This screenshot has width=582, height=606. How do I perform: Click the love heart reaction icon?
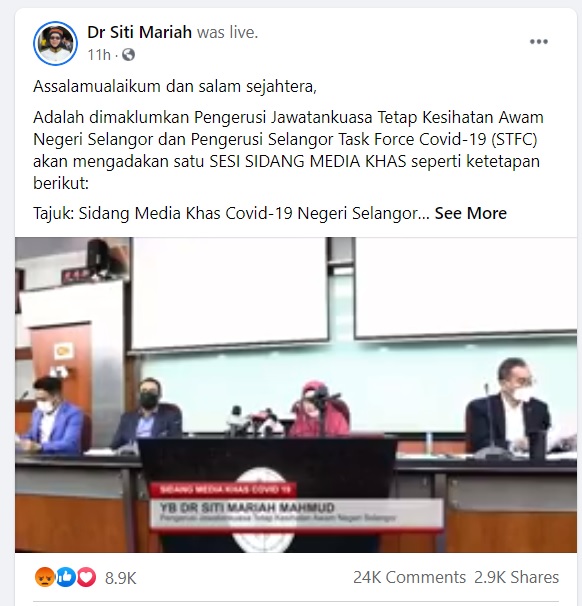(x=86, y=578)
